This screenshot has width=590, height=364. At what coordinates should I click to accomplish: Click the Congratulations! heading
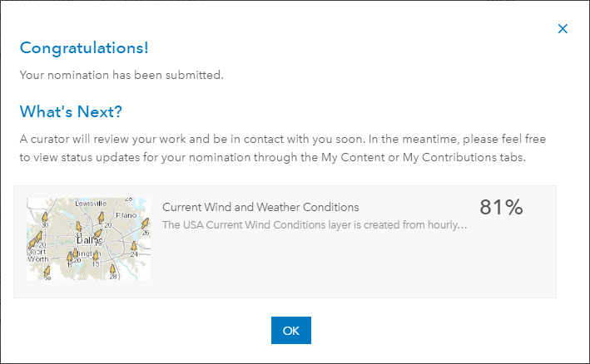84,47
